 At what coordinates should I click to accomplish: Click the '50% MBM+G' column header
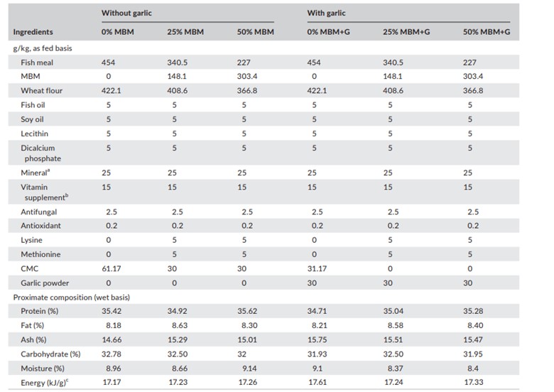[x=486, y=32]
